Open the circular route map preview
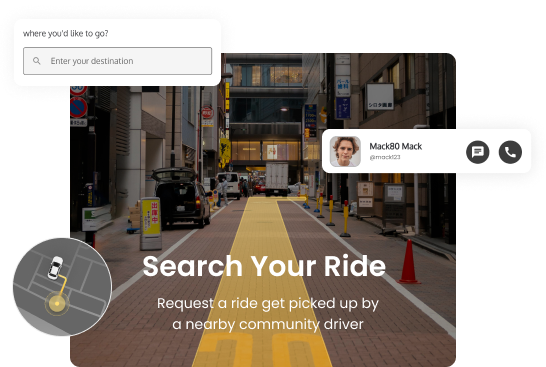Viewport: 546px width, 367px height. (63, 287)
